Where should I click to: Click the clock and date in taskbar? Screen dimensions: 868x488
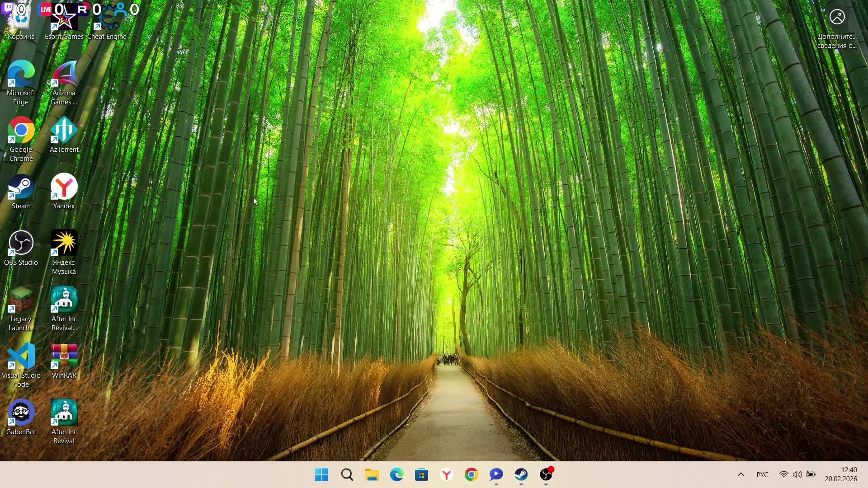841,474
